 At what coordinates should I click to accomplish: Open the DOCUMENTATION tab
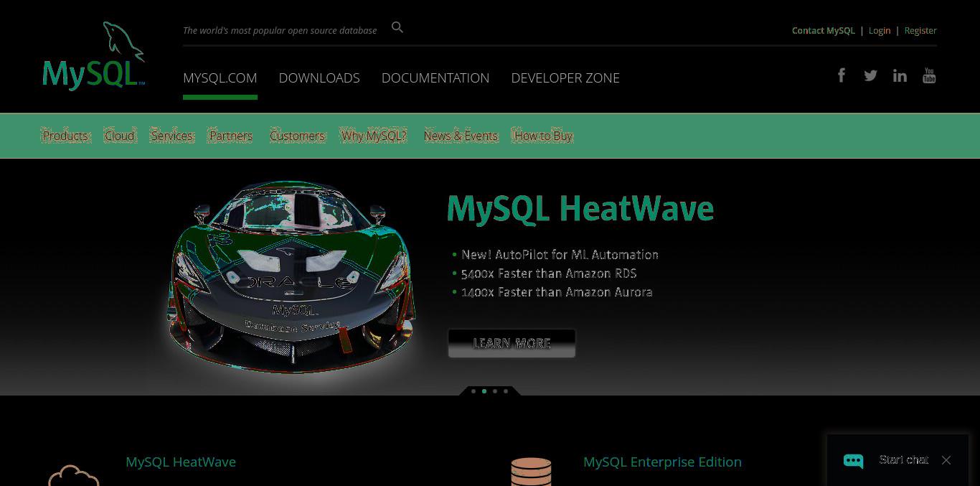pyautogui.click(x=435, y=78)
